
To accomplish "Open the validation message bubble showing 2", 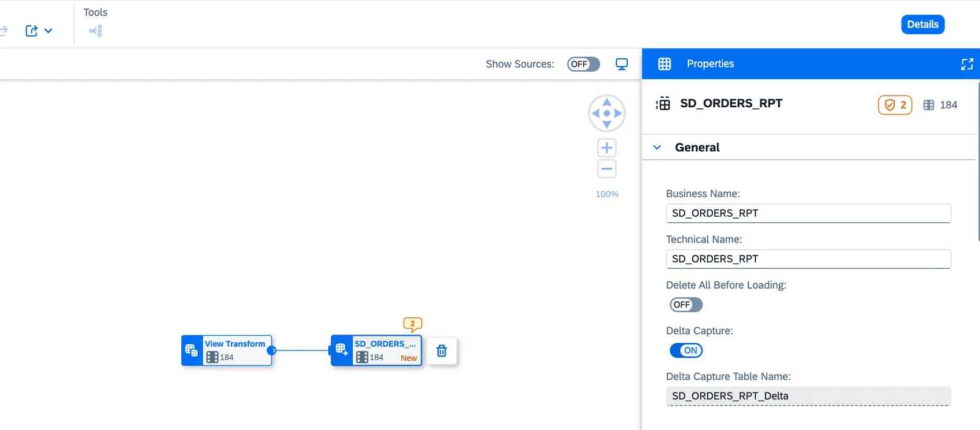I will point(412,325).
